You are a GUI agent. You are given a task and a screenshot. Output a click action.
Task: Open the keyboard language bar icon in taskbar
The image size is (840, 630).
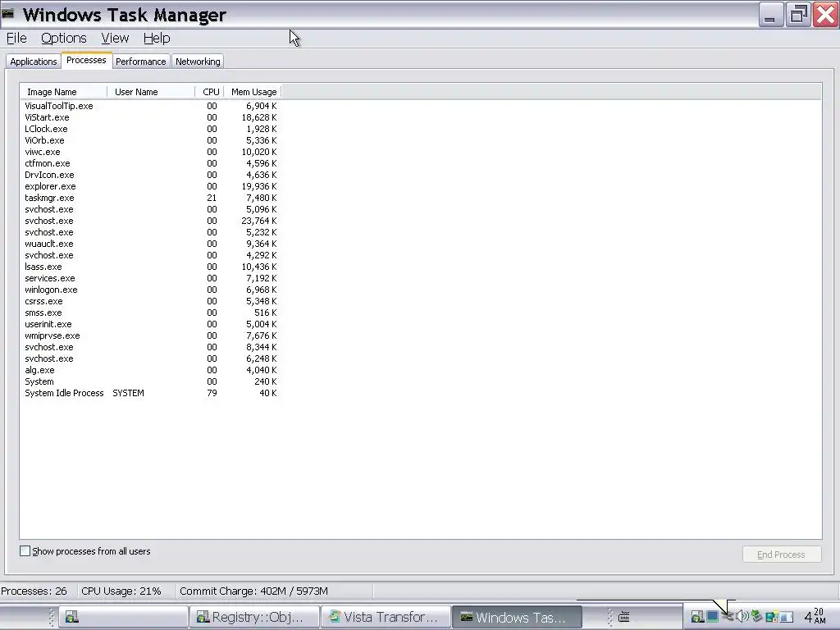(x=624, y=617)
